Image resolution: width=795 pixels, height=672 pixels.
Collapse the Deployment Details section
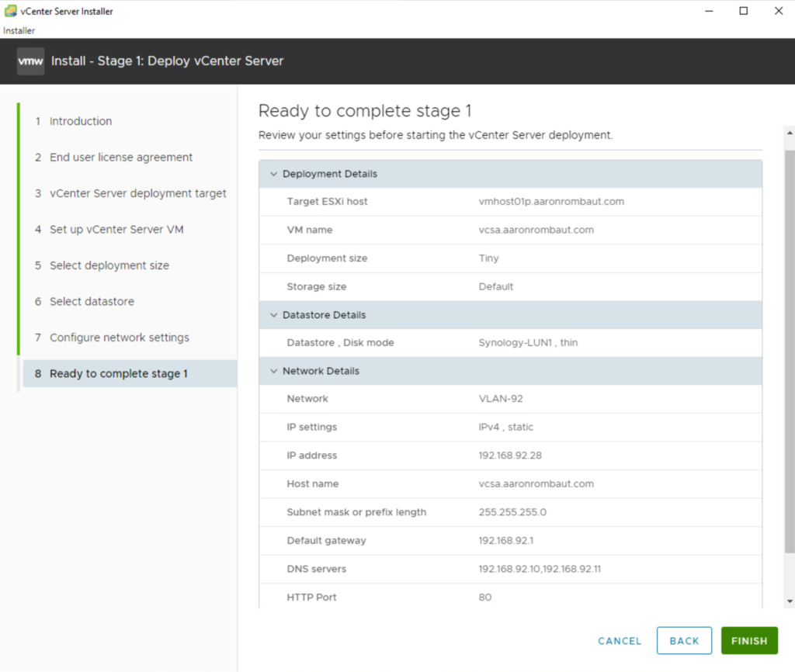273,174
